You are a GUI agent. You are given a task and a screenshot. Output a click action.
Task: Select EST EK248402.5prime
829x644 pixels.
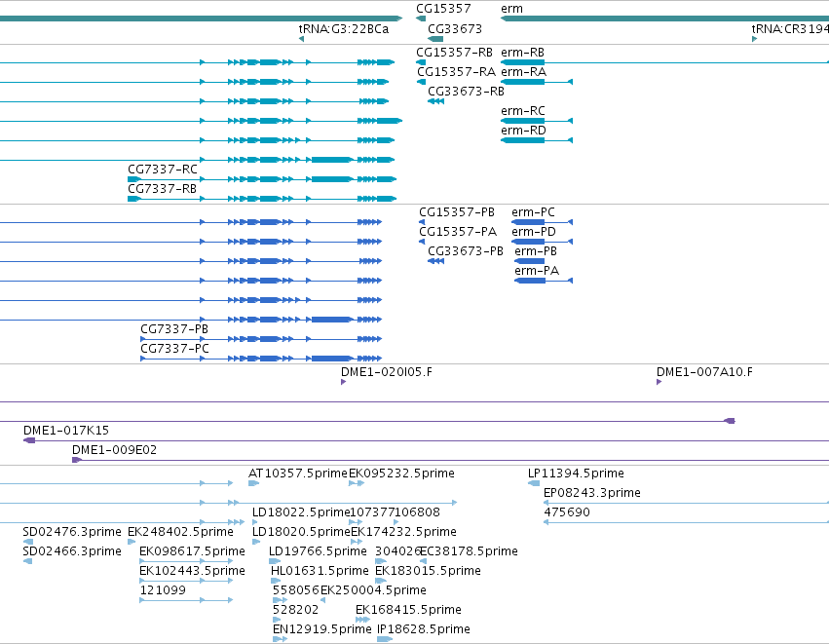(180, 532)
